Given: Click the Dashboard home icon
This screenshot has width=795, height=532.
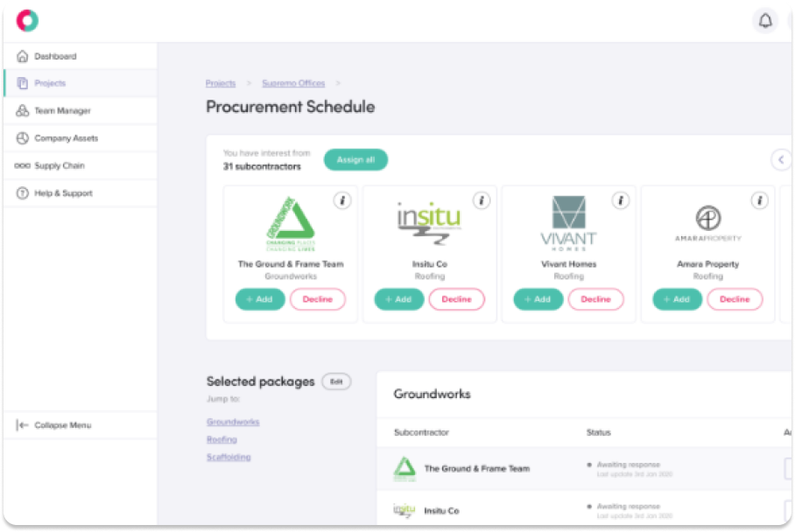Looking at the screenshot, I should tap(22, 56).
